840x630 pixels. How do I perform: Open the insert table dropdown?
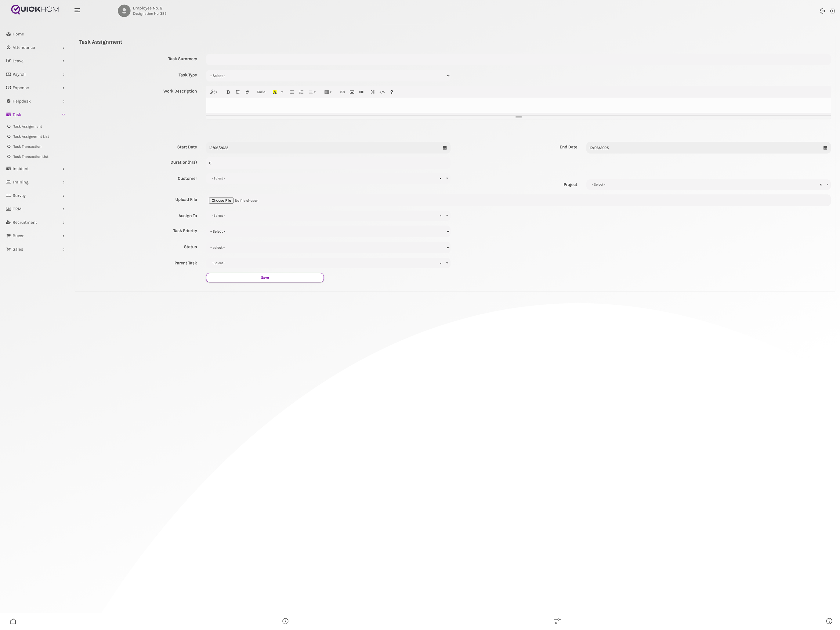[328, 92]
